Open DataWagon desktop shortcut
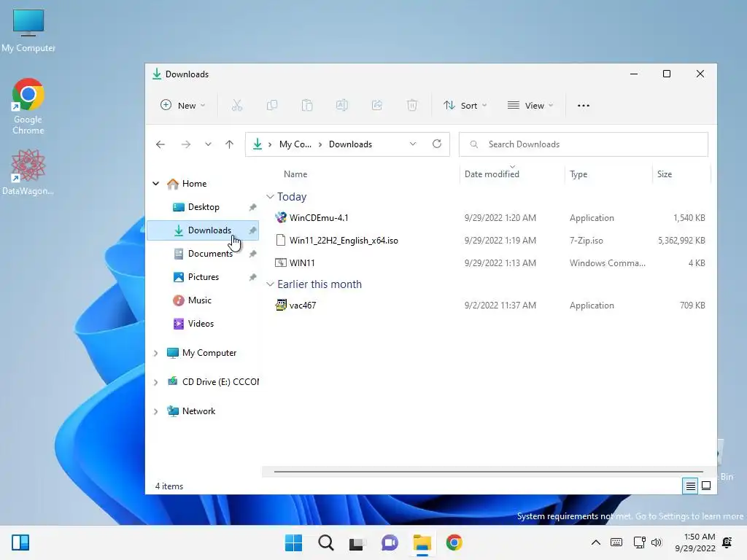The height and width of the screenshot is (560, 747). coord(28,172)
